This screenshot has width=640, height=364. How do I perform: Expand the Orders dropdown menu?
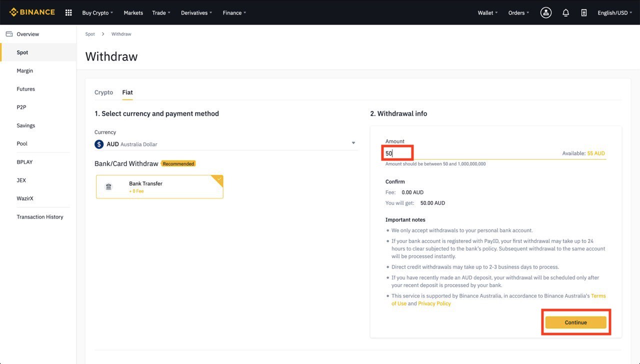pyautogui.click(x=519, y=12)
